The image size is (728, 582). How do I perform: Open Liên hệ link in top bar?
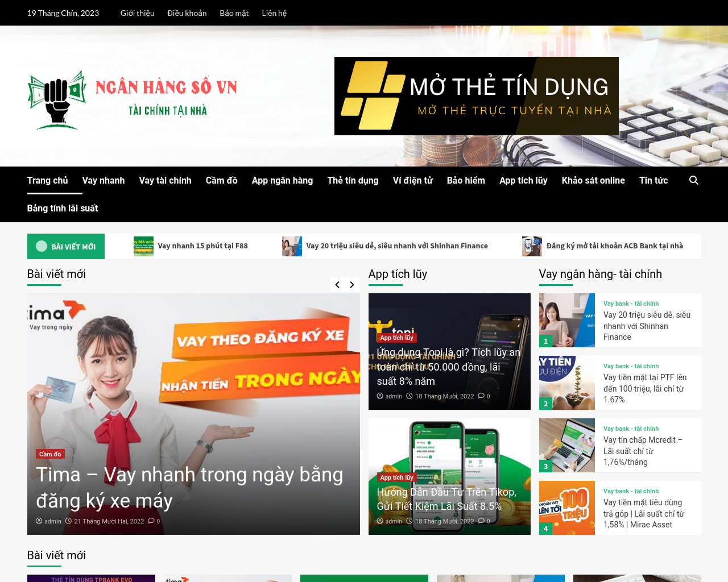pos(274,13)
